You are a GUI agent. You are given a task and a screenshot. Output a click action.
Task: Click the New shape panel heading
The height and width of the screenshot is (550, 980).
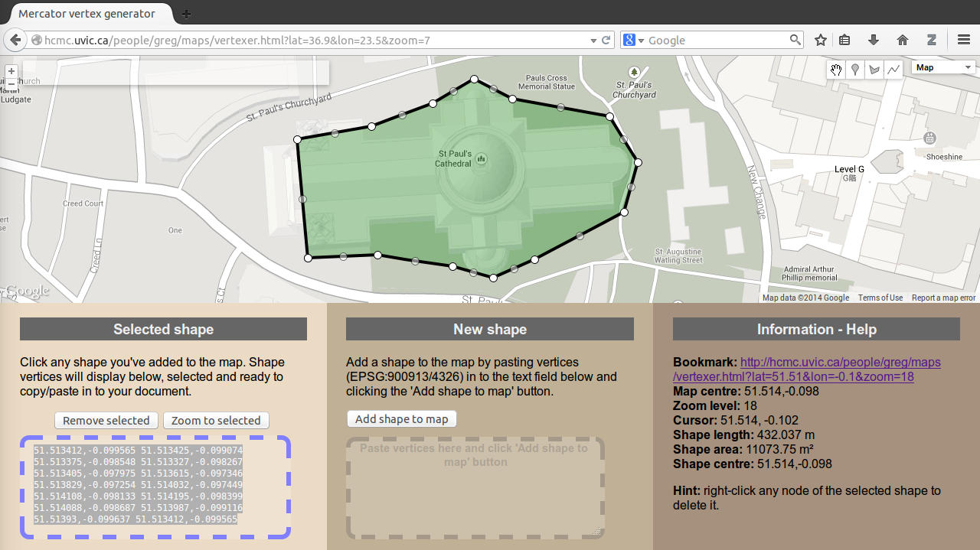click(x=490, y=330)
